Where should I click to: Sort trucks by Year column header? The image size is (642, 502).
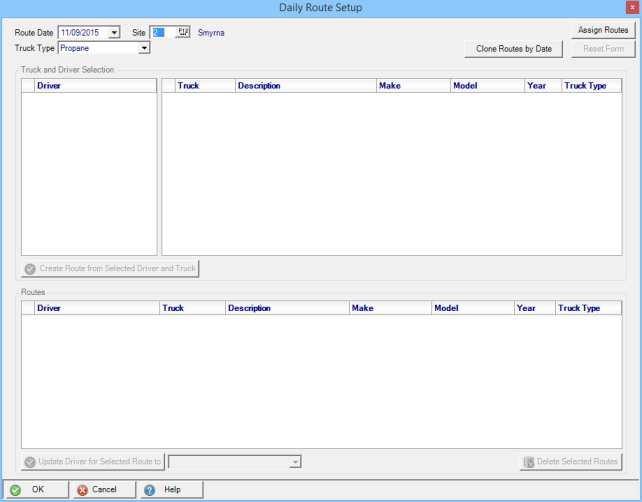[x=541, y=86]
